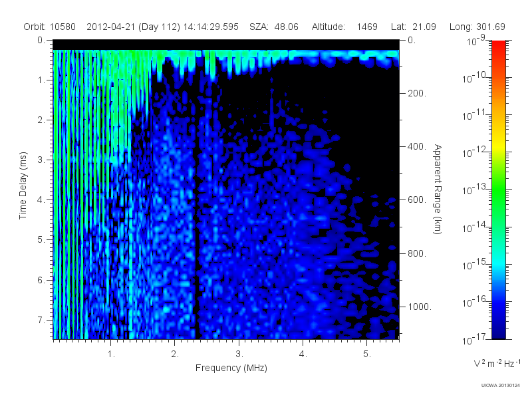This screenshot has width=532, height=399.
Task: Click the Orbit: 10580 header text
Action: click(49, 27)
